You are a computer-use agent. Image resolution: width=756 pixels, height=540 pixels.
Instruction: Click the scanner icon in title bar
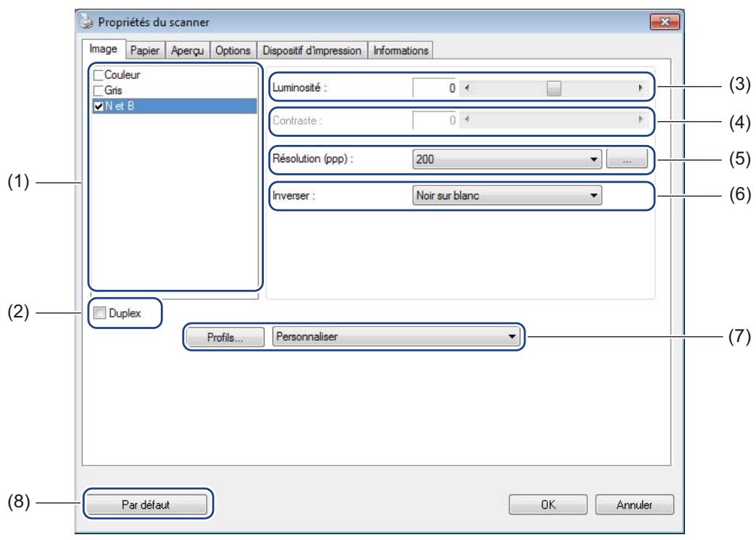coord(87,22)
